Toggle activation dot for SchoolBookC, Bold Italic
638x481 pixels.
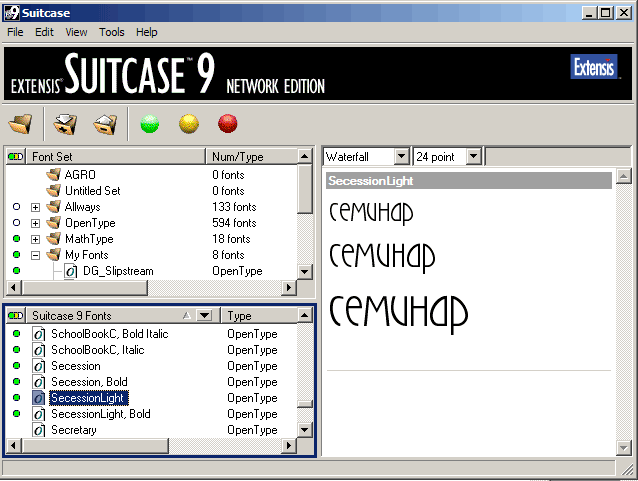pos(16,334)
